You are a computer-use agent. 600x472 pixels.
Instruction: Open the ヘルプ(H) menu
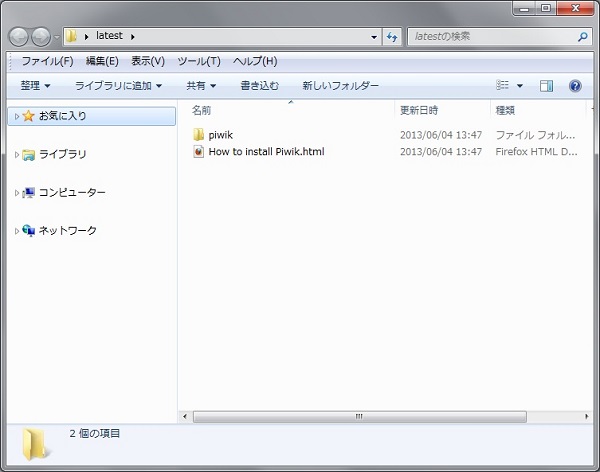point(255,61)
